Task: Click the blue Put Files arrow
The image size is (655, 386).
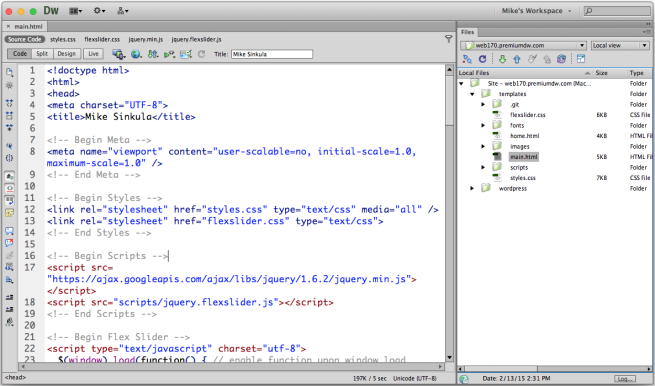Action: click(x=517, y=59)
